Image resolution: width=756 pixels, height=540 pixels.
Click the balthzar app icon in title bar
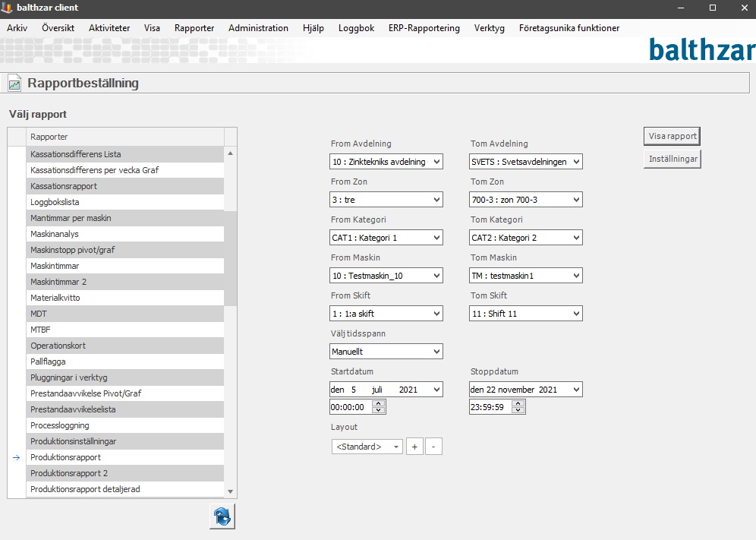(x=7, y=8)
